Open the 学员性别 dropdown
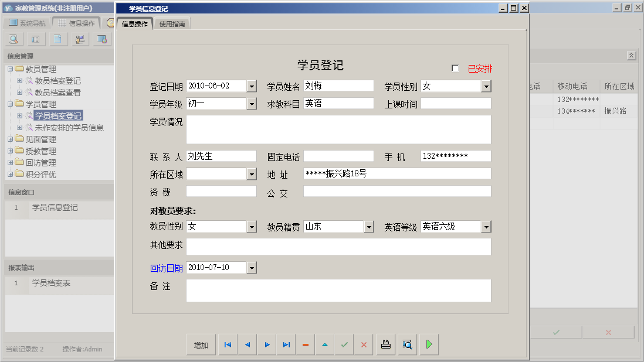This screenshot has height=362, width=644. coord(487,86)
